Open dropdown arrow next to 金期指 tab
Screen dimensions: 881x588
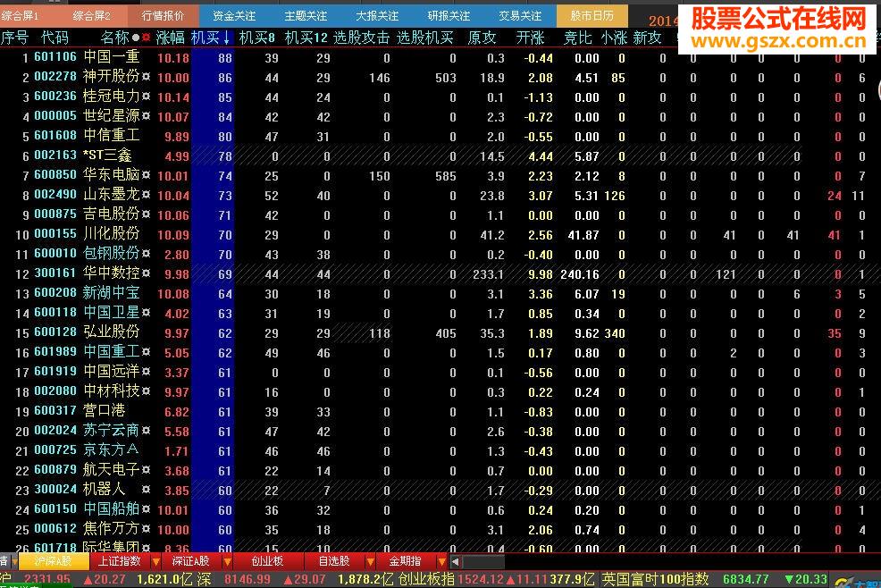[441, 561]
